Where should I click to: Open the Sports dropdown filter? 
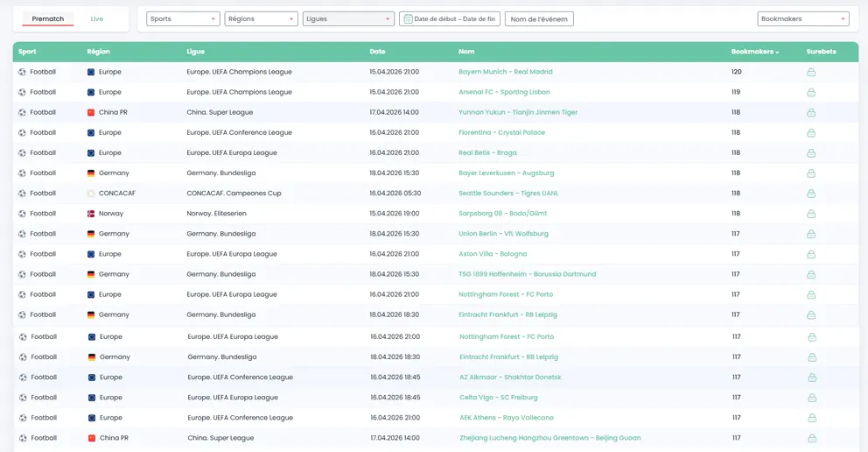pos(183,18)
